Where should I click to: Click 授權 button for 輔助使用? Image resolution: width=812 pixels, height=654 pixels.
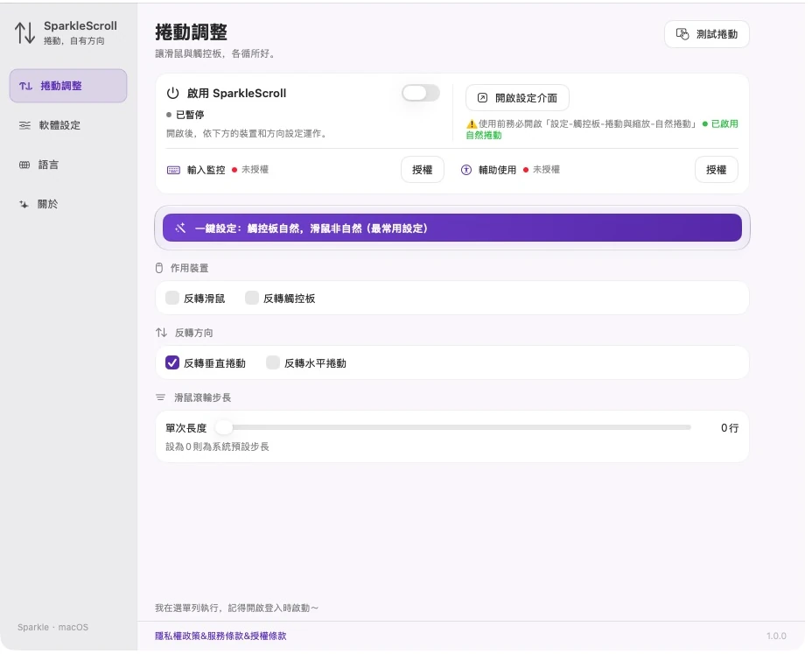(717, 170)
